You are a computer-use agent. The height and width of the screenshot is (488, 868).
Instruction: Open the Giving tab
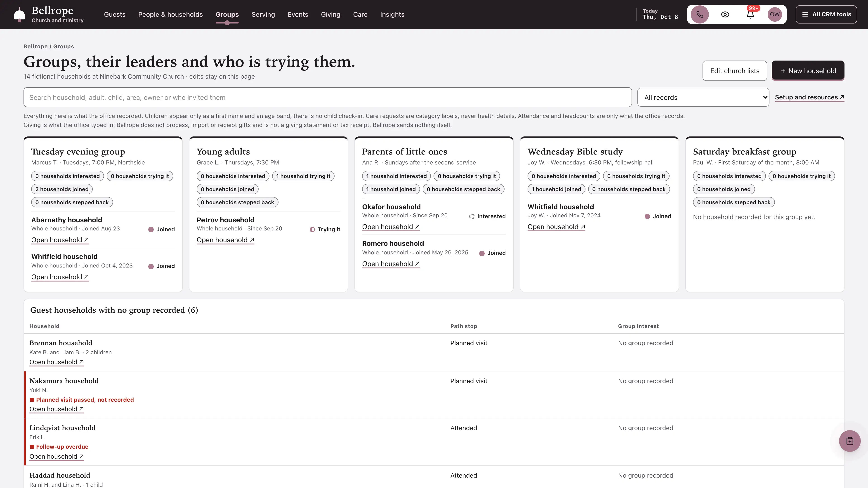click(330, 14)
